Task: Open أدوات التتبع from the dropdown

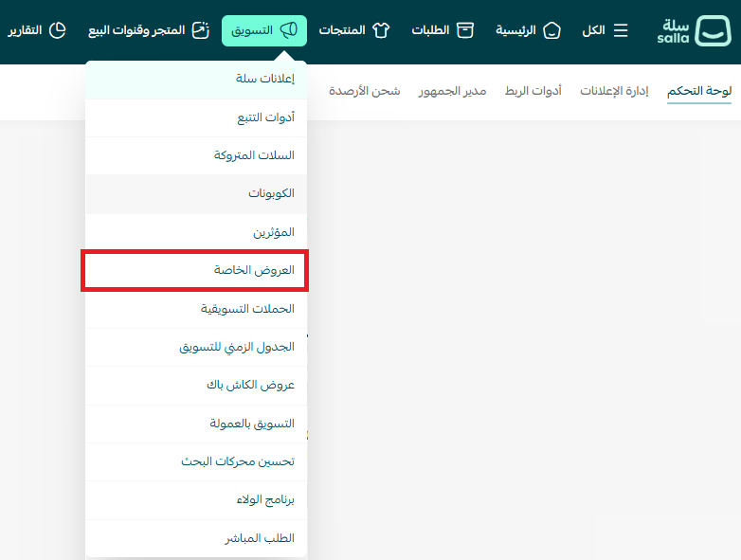Action: pos(265,117)
